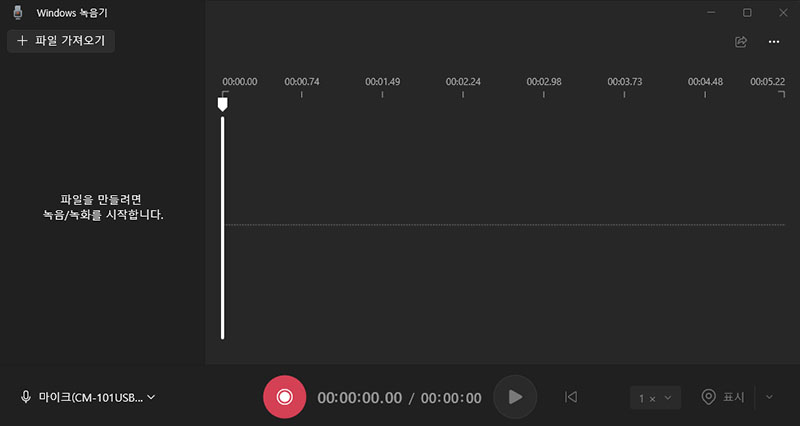Click the 00:02.24 timeline label
The width and height of the screenshot is (800, 426).
(463, 82)
